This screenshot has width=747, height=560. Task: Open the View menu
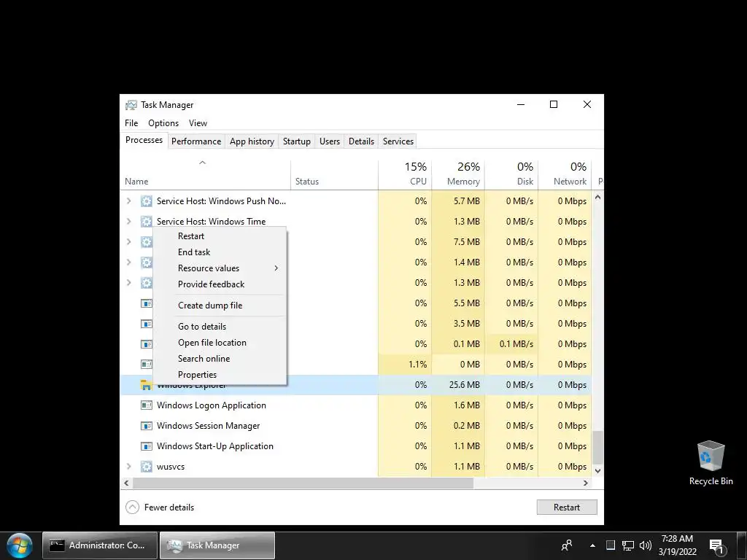(198, 122)
